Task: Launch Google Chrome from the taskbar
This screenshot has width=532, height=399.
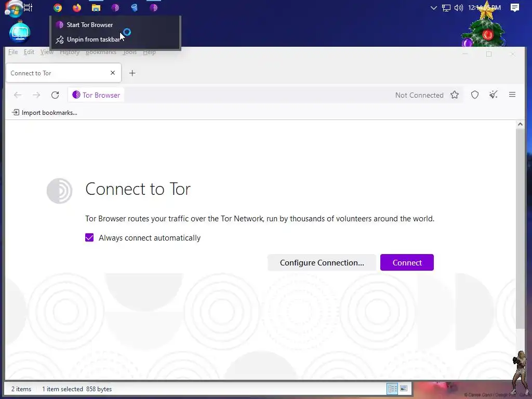Action: [58, 7]
